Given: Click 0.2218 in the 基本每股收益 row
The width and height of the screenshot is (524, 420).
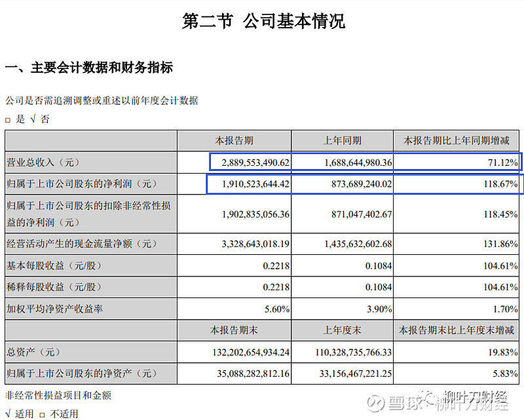Looking at the screenshot, I should click(276, 266).
